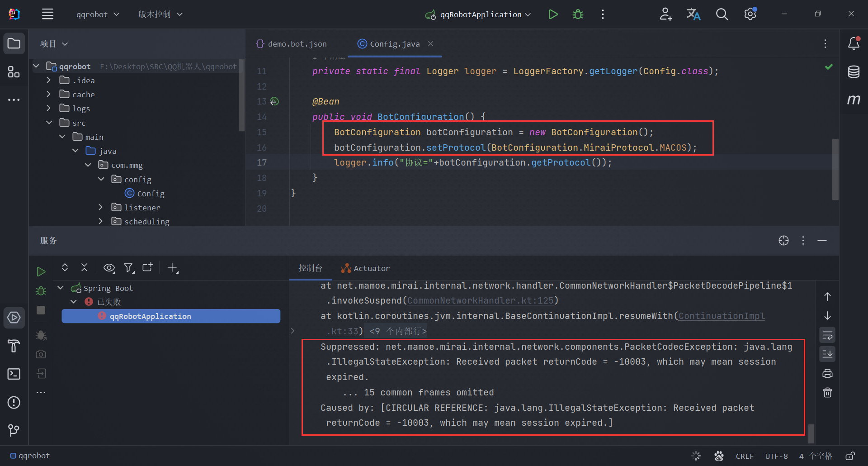Hide the Services panel minimize icon

(x=822, y=241)
